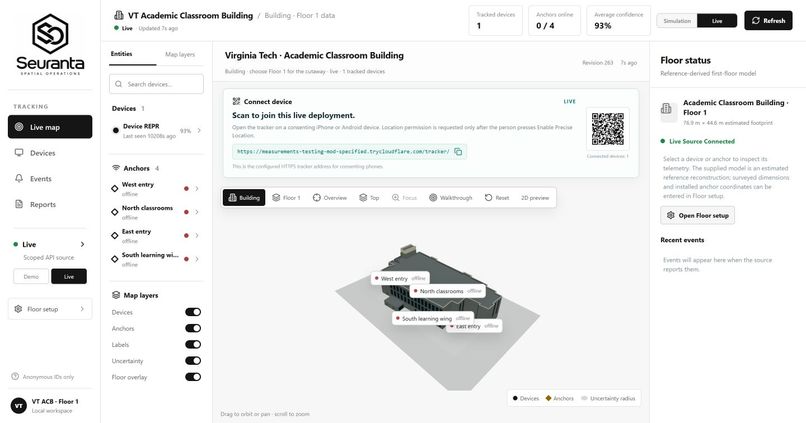The height and width of the screenshot is (423, 806).
Task: Expand North classrooms anchor chevron
Action: (x=197, y=212)
